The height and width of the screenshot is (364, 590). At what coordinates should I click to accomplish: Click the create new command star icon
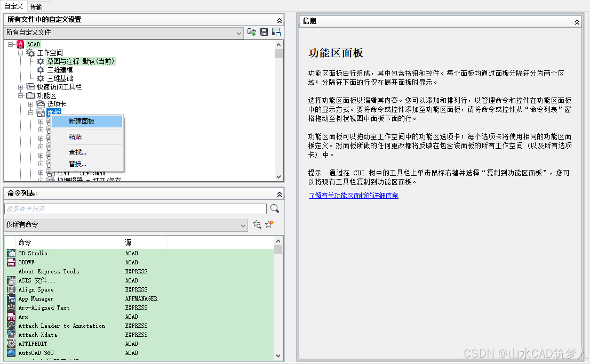[269, 224]
